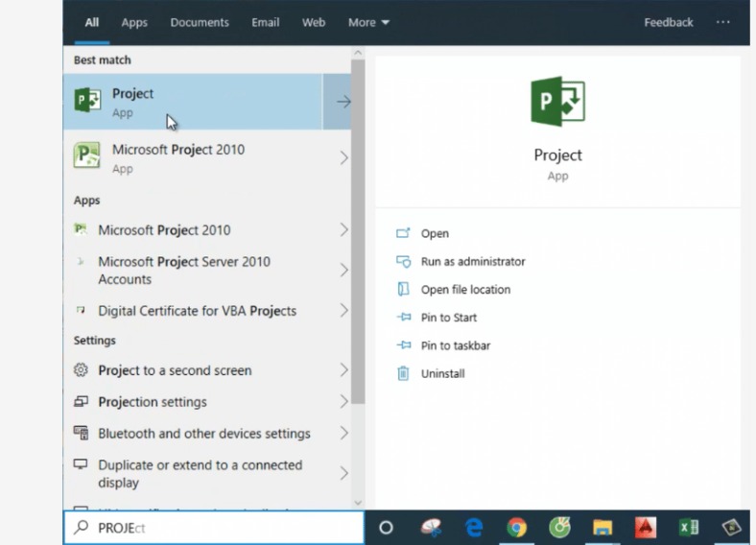Open Google Chrome from the taskbar

(517, 527)
